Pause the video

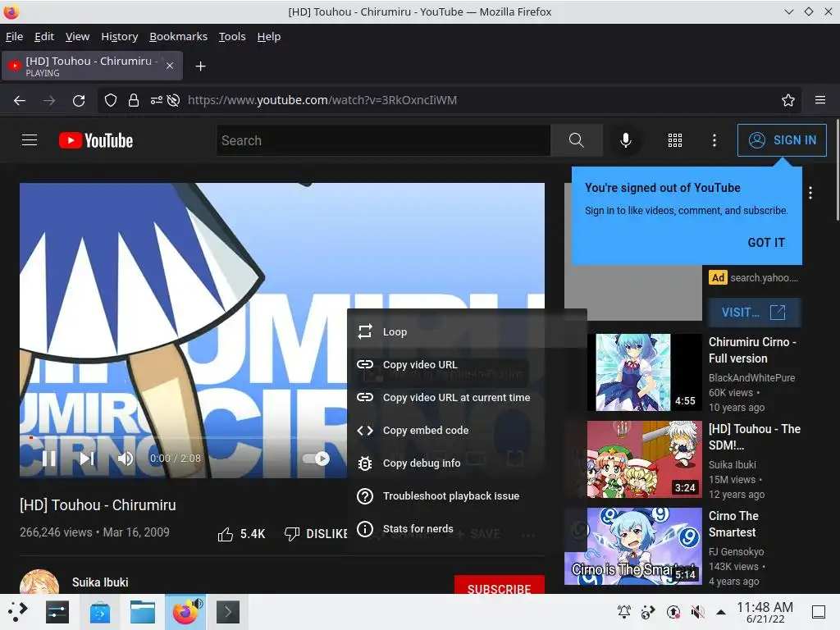tap(48, 459)
